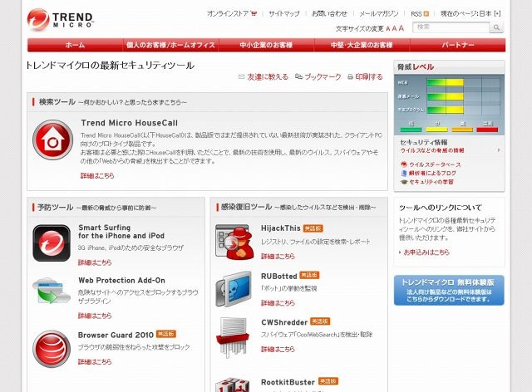Click the RSS feed icon
Viewport: 532px width, 392px height.
point(426,14)
